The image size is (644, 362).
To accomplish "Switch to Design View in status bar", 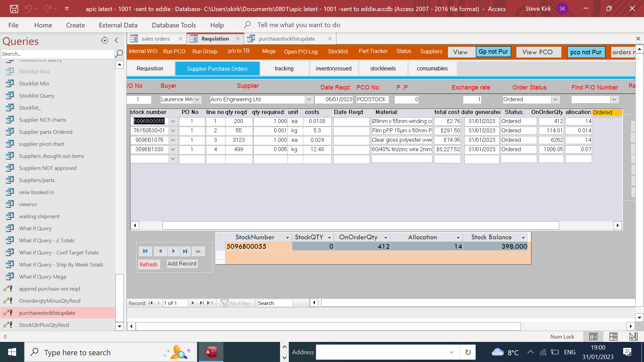I will tap(633, 337).
